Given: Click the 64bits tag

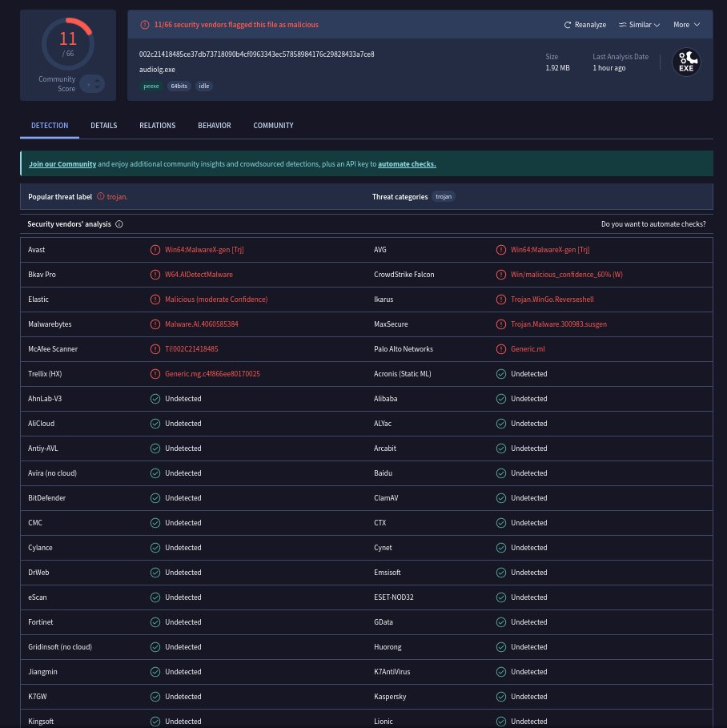Looking at the screenshot, I should coord(179,86).
